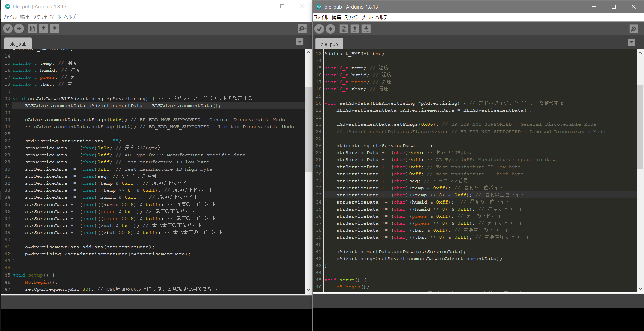The height and width of the screenshot is (331, 644).
Task: Open Serial Monitor in left window
Action: point(302,29)
